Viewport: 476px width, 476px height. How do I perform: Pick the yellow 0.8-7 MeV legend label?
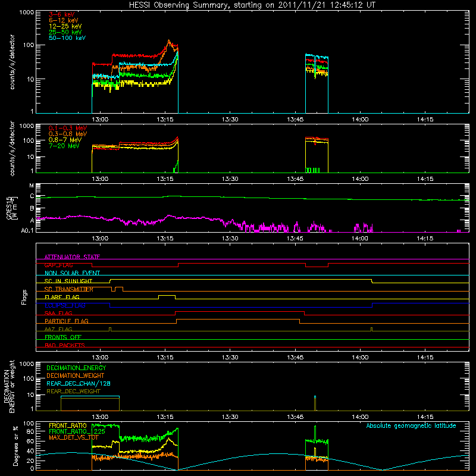point(65,140)
